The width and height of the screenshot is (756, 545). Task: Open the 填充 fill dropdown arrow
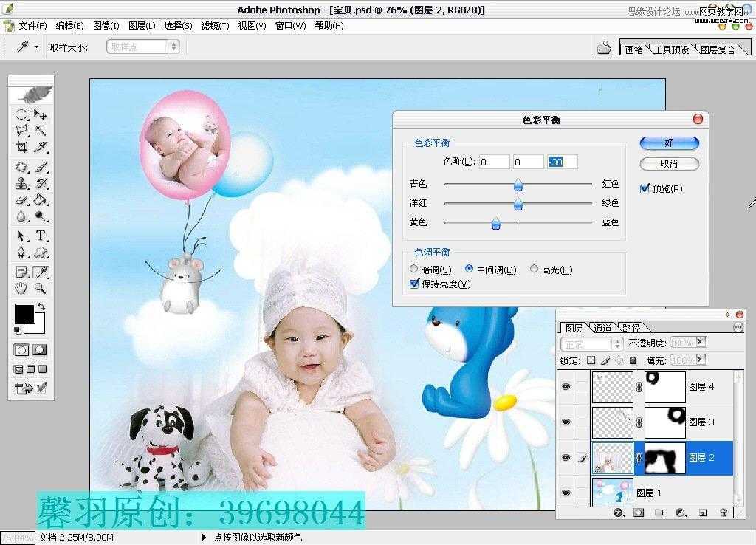(699, 360)
